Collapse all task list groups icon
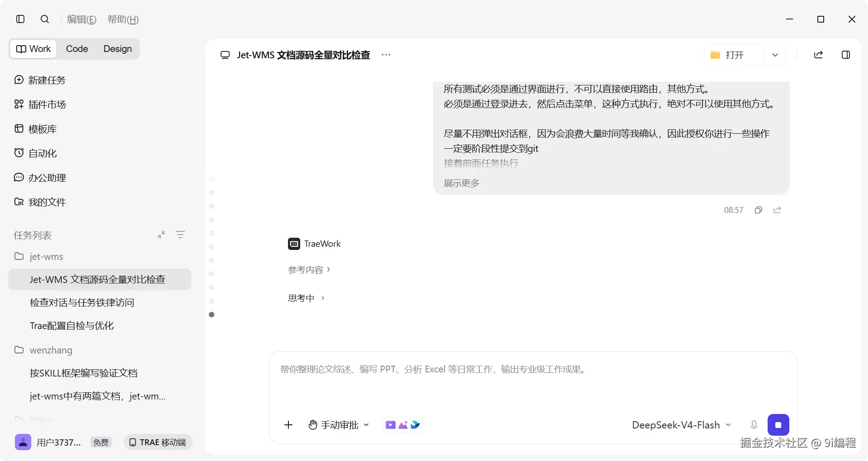Image resolution: width=868 pixels, height=461 pixels. [161, 235]
